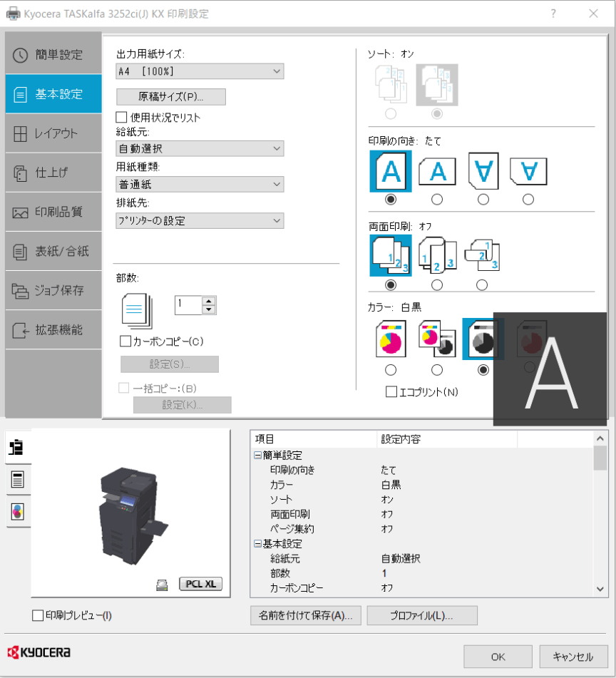Click the printer icon in the title bar
This screenshot has width=616, height=678.
pos(13,14)
